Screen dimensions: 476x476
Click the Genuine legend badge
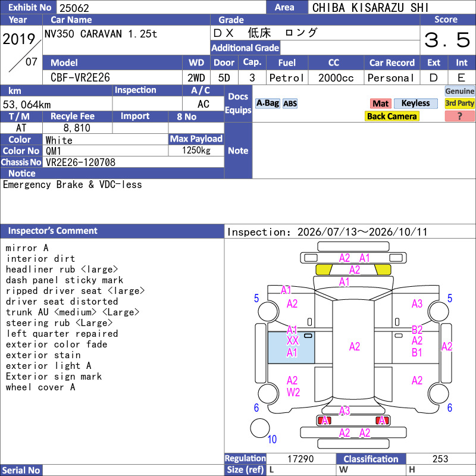[459, 91]
